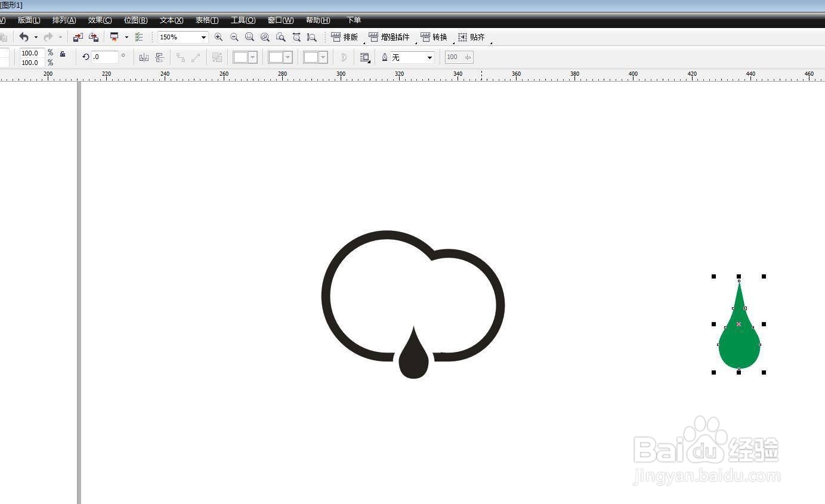The width and height of the screenshot is (825, 504).
Task: Click the greyed diagonal line icon
Action: pos(196,57)
